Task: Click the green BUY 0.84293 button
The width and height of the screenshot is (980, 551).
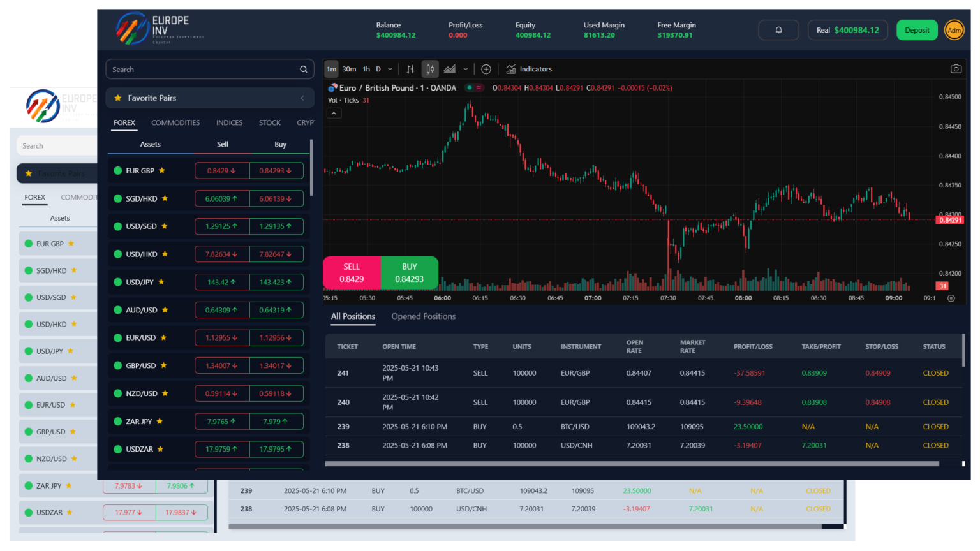Action: [x=409, y=273]
